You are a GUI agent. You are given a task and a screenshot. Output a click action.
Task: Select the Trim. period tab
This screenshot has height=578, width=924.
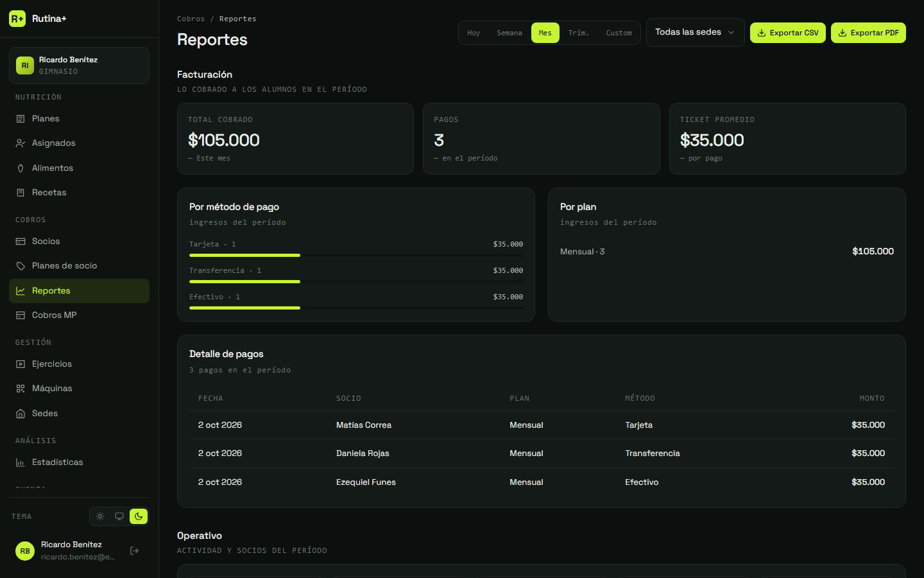point(578,33)
